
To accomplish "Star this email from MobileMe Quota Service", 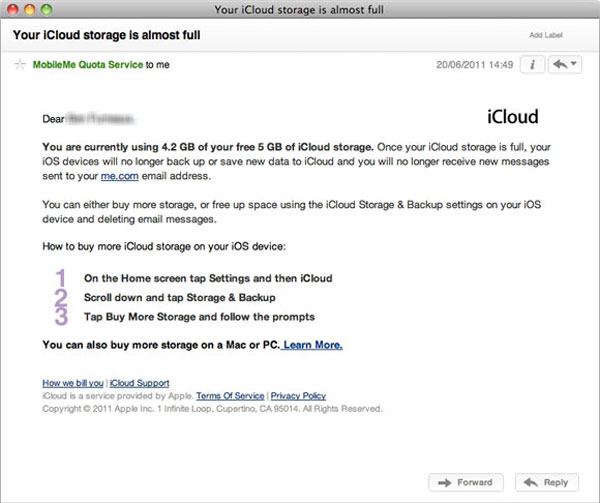I will 20,65.
